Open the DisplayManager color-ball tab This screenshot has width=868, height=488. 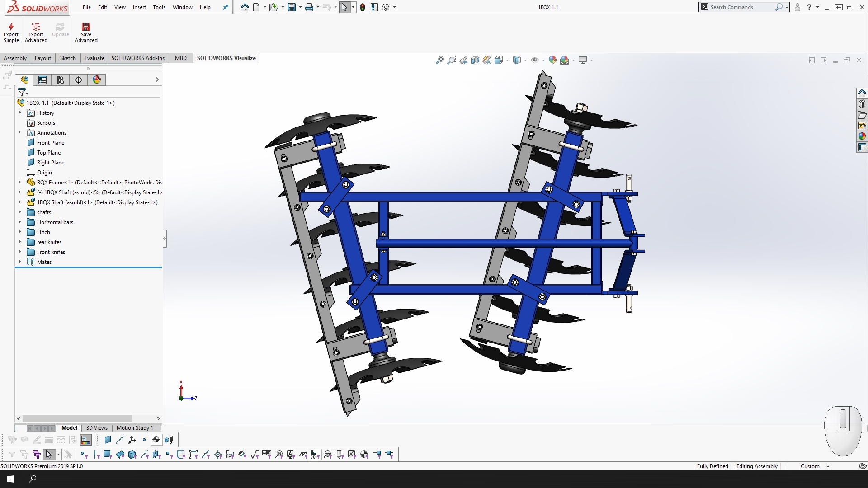coord(97,80)
